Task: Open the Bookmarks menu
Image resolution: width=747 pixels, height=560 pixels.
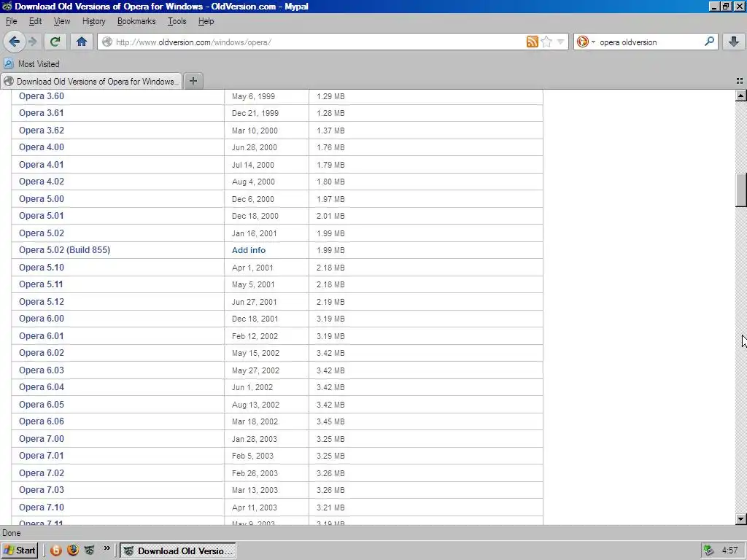Action: (136, 21)
